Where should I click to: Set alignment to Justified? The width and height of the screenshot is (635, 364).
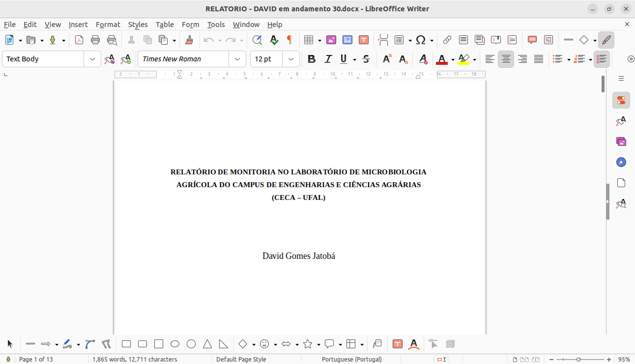click(x=539, y=59)
